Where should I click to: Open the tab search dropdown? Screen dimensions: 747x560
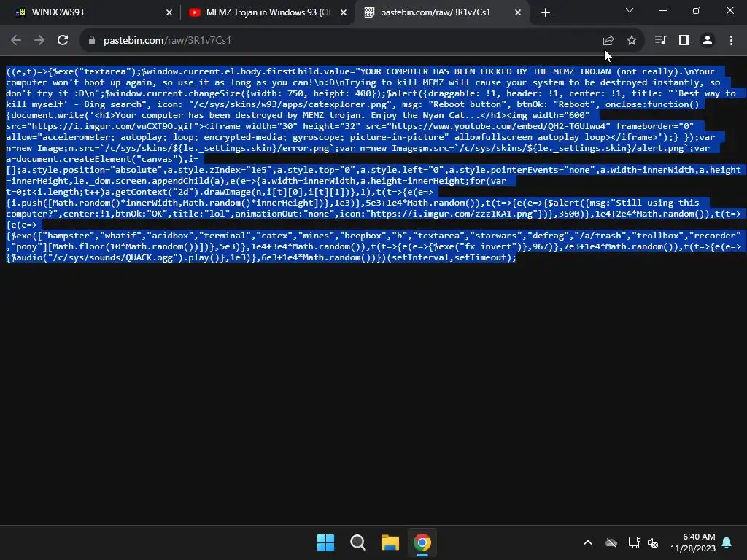coord(630,10)
